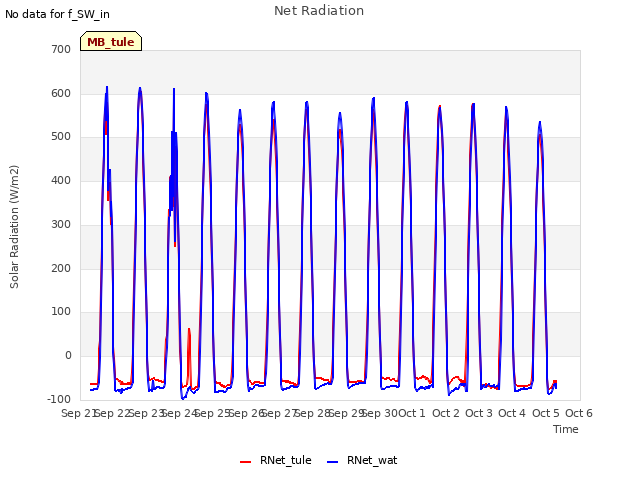Viewport: 640px width, 480px height.
Task: Click the Oct 6 x-axis date label
Action: pyautogui.click(x=579, y=413)
